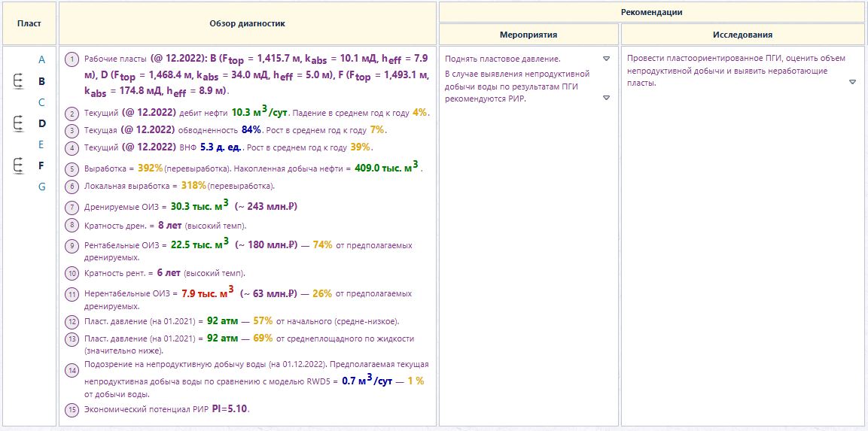Image resolution: width=868 pixels, height=431 pixels.
Task: Click diagnostic number 1 circle badge
Action: coord(72,59)
